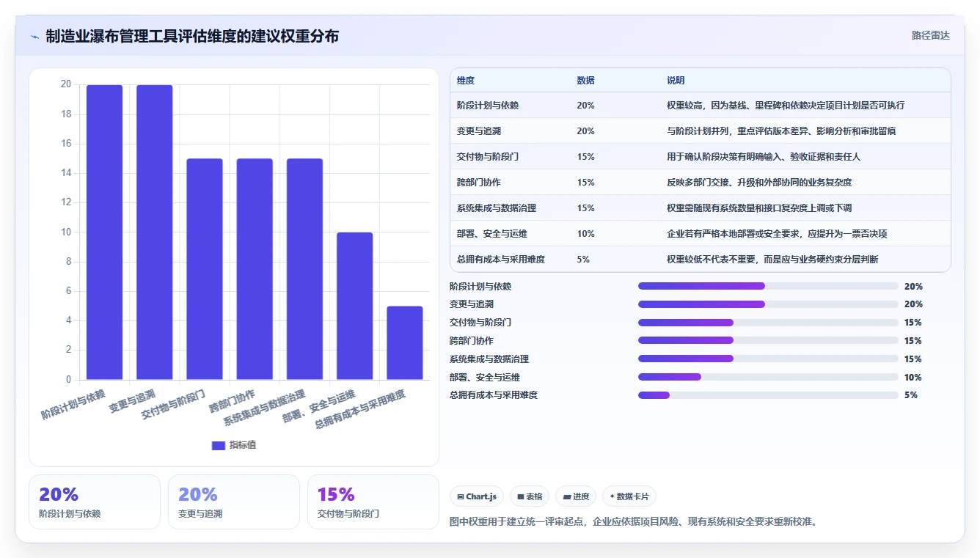The height and width of the screenshot is (558, 980).
Task: Click the 说明 column header
Action: pyautogui.click(x=676, y=81)
